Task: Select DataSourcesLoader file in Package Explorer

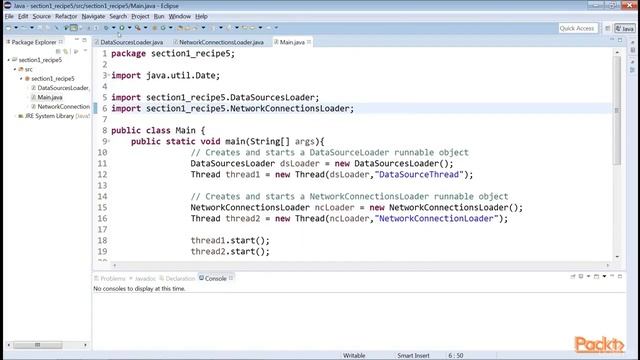Action: pyautogui.click(x=63, y=88)
